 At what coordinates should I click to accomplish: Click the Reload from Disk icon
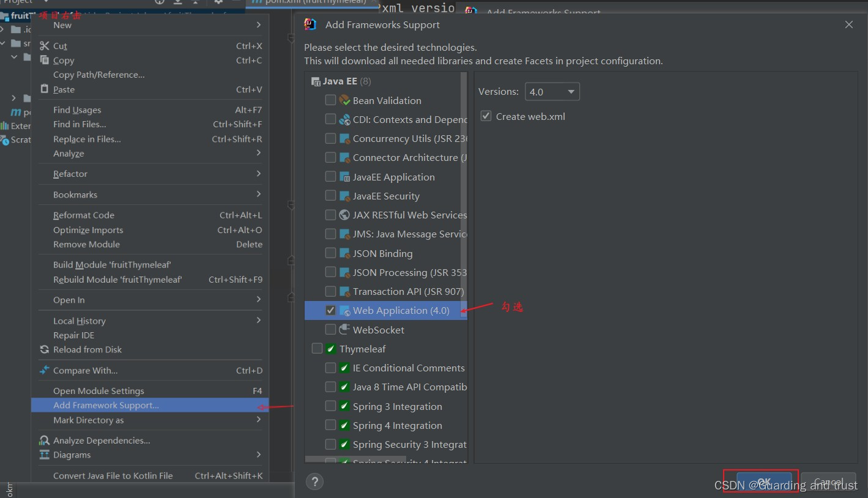click(x=44, y=349)
